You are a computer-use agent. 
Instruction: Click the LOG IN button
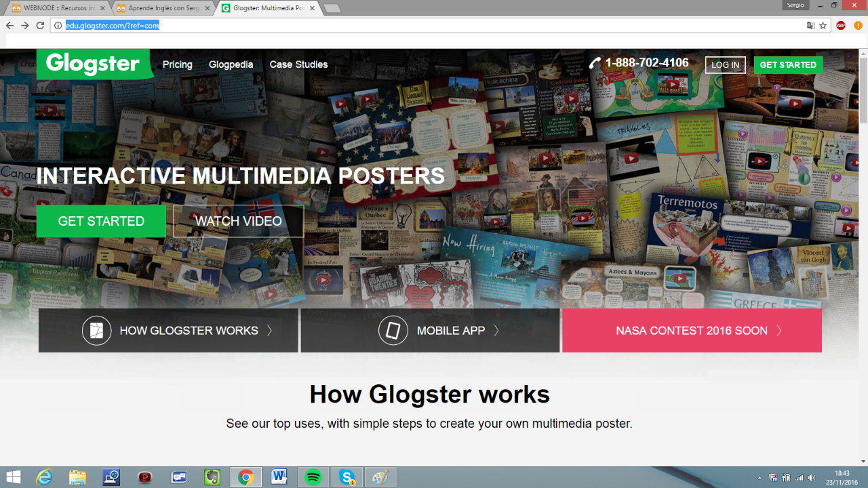pyautogui.click(x=725, y=65)
